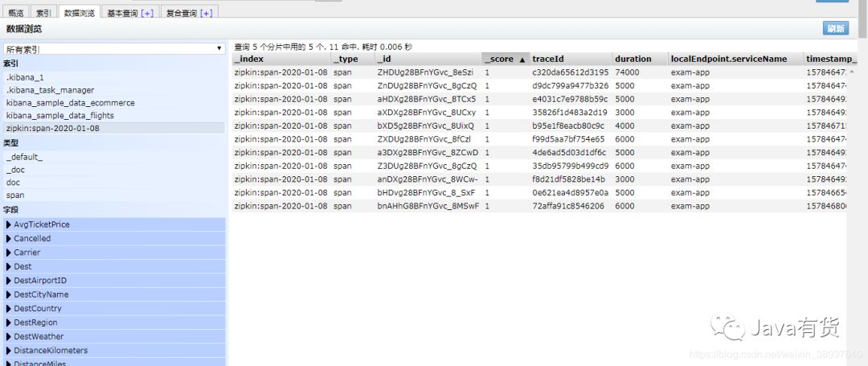Click traceId c320da65612d3195 cell

[x=570, y=72]
